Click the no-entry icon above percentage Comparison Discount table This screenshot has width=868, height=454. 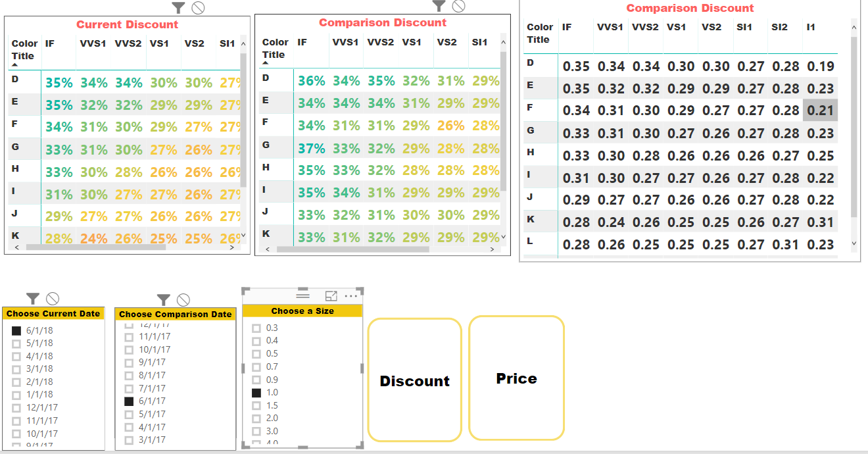pyautogui.click(x=459, y=5)
